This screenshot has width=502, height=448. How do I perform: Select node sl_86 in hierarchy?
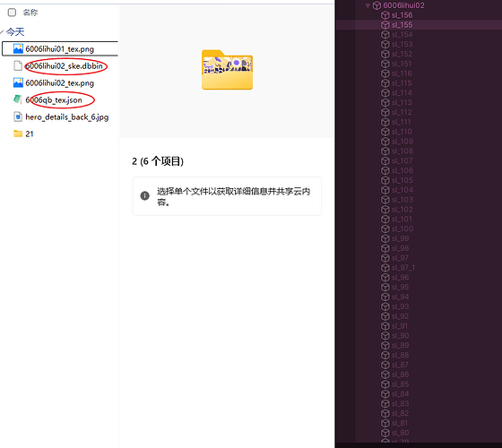click(400, 375)
